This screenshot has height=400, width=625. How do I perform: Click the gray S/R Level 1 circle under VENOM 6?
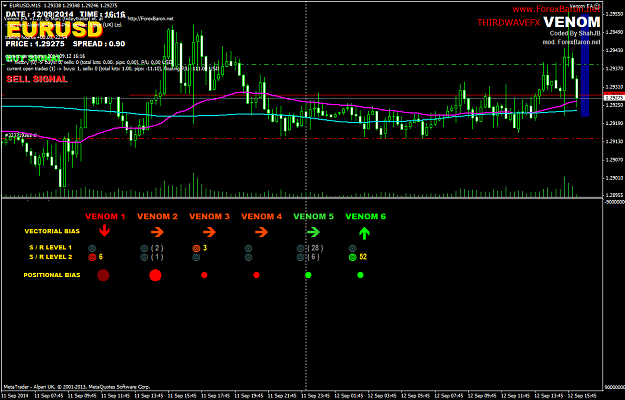click(x=352, y=248)
